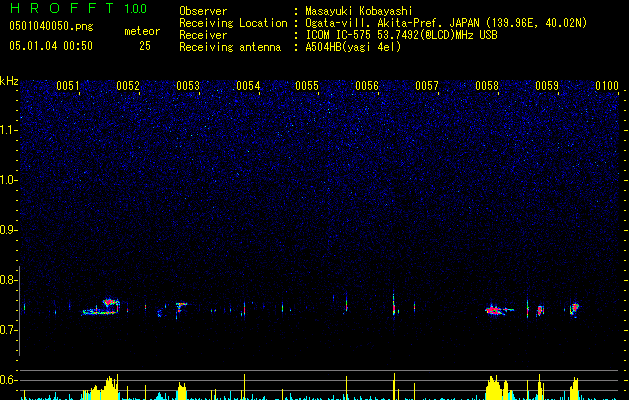Click time marker 0056
The width and height of the screenshot is (629, 400).
point(367,86)
